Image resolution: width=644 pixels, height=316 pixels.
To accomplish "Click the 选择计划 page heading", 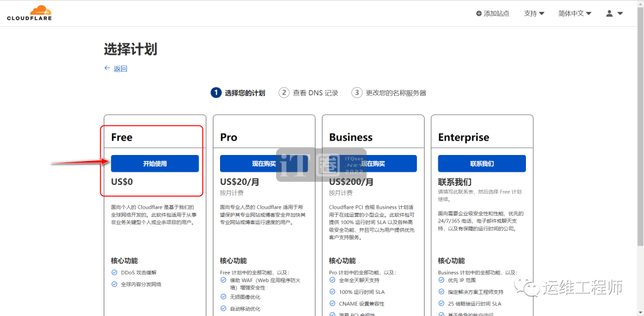I will click(131, 49).
